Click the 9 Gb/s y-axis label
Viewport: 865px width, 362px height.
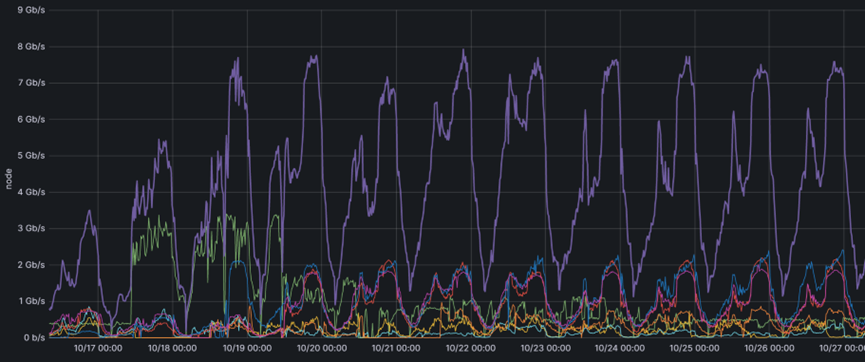(31, 10)
